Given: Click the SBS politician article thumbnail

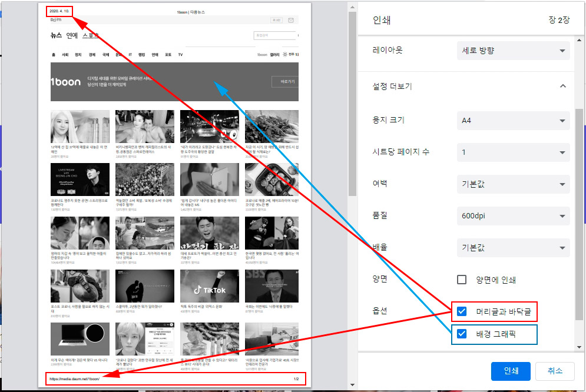Looking at the screenshot, I should [272, 286].
